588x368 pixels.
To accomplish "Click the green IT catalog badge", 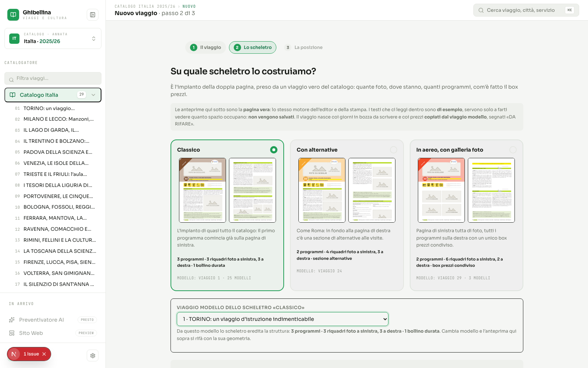I will [14, 38].
